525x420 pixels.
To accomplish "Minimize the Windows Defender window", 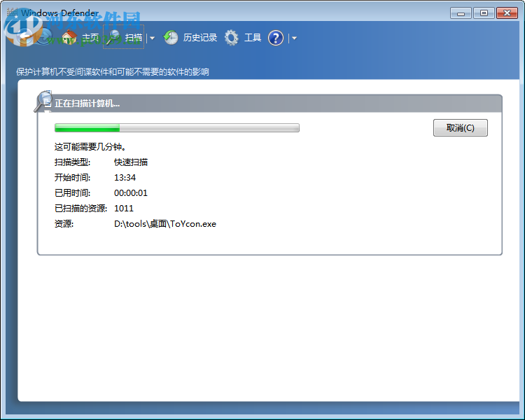I will (x=461, y=13).
